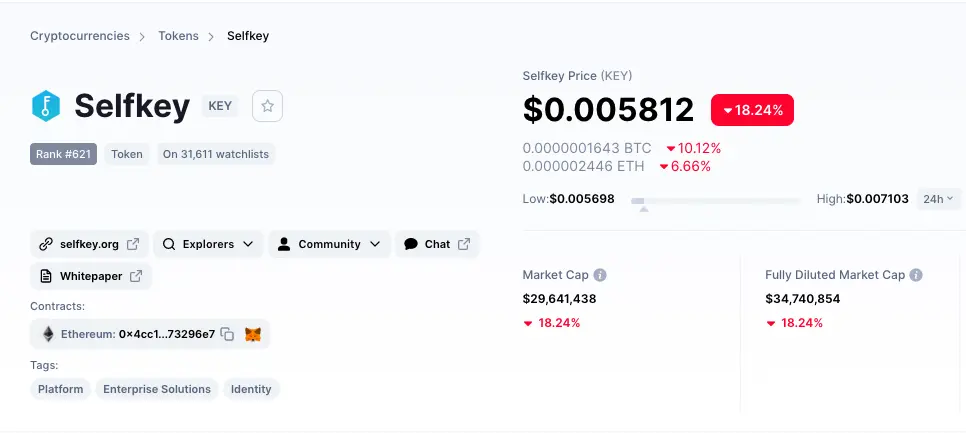Add Selfkey to watchlist with star icon

tap(267, 106)
